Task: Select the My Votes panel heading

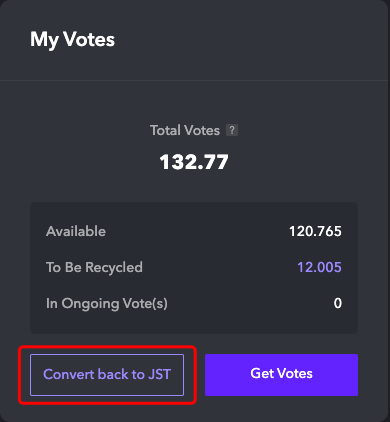Action: coord(72,40)
